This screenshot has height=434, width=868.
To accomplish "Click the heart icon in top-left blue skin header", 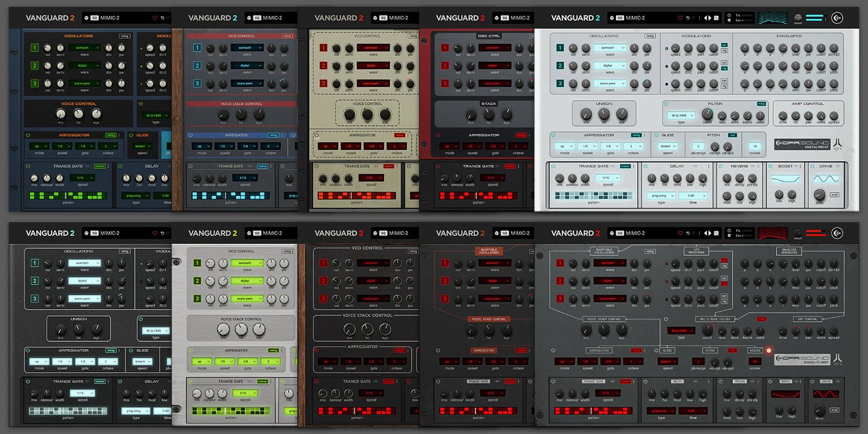I will 155,18.
